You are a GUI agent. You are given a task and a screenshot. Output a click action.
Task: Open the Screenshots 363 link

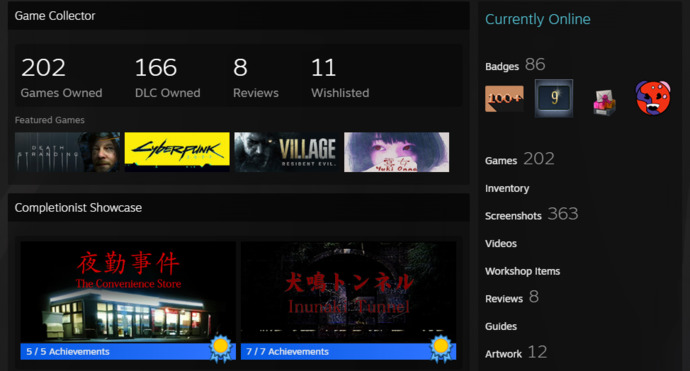pyautogui.click(x=532, y=214)
